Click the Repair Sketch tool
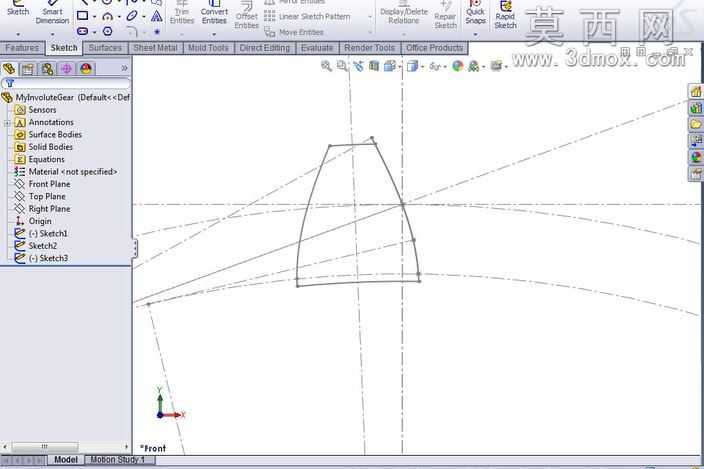704x469 pixels. click(445, 16)
